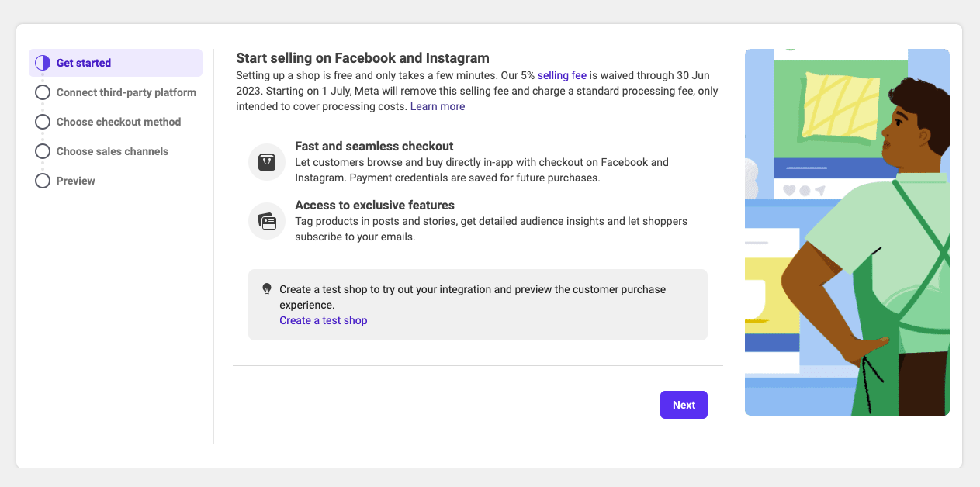Image resolution: width=980 pixels, height=487 pixels.
Task: Open the Connect third-party platform step
Action: coord(125,92)
